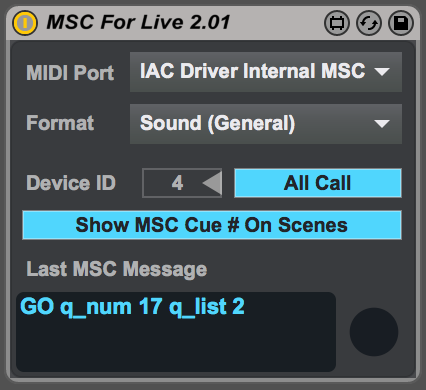Click the Device ID number box

point(182,183)
